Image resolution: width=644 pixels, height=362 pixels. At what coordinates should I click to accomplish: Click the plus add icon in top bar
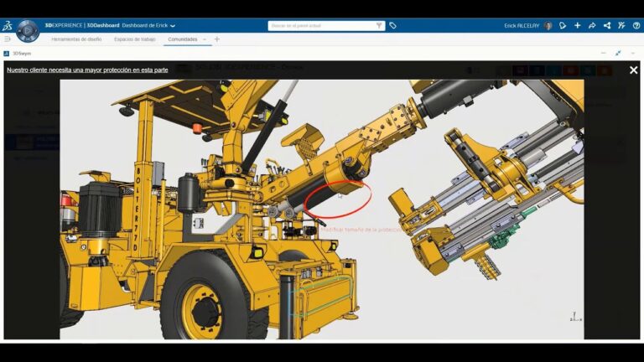coord(578,25)
